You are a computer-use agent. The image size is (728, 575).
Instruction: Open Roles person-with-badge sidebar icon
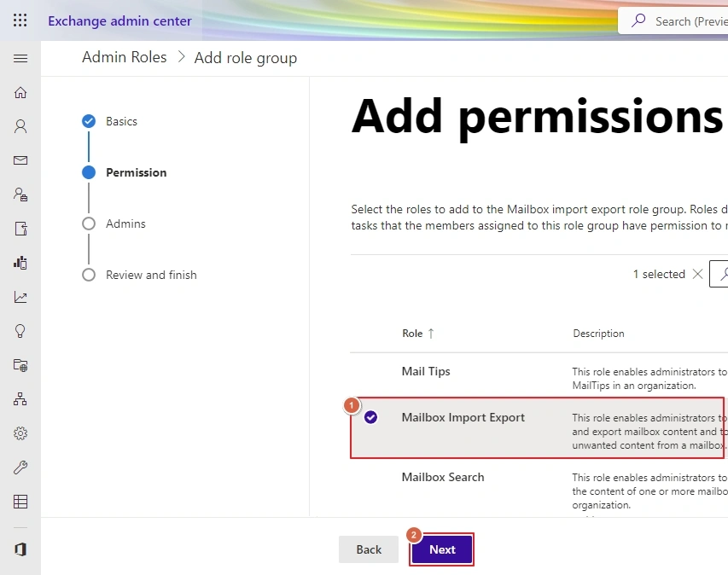pos(20,195)
